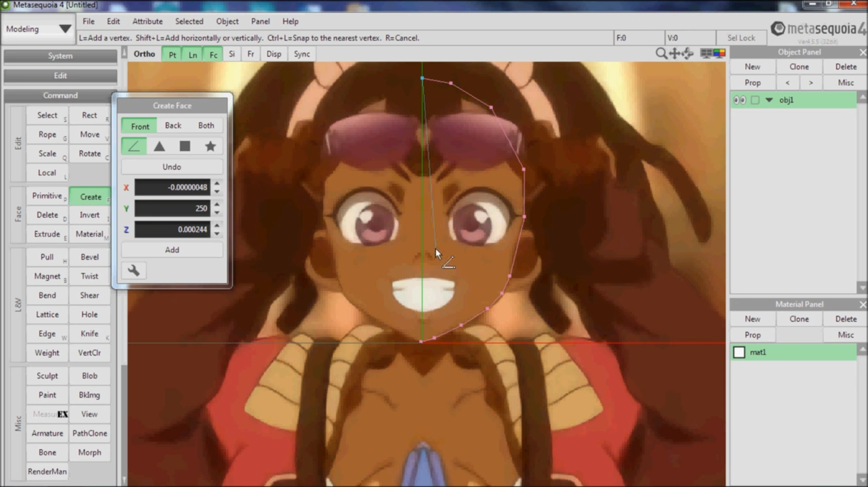Toggle Pt point display
868x487 pixels.
(x=172, y=54)
